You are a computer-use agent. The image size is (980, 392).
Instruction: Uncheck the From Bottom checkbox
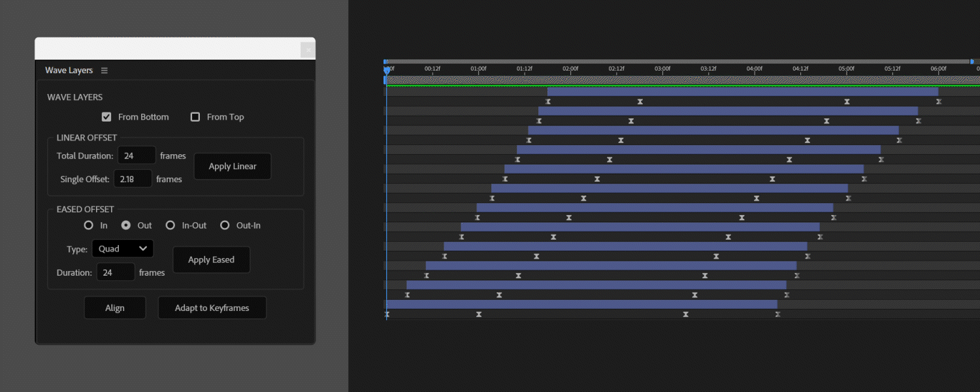[106, 117]
